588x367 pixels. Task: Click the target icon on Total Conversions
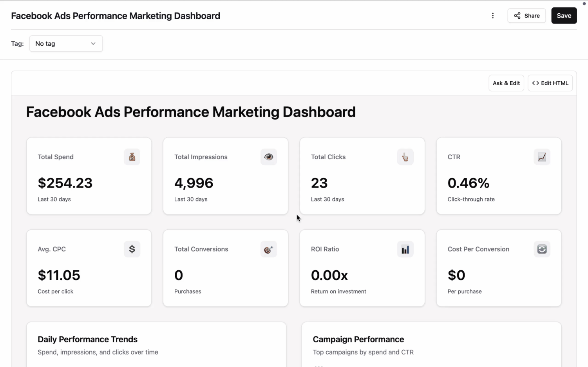269,249
